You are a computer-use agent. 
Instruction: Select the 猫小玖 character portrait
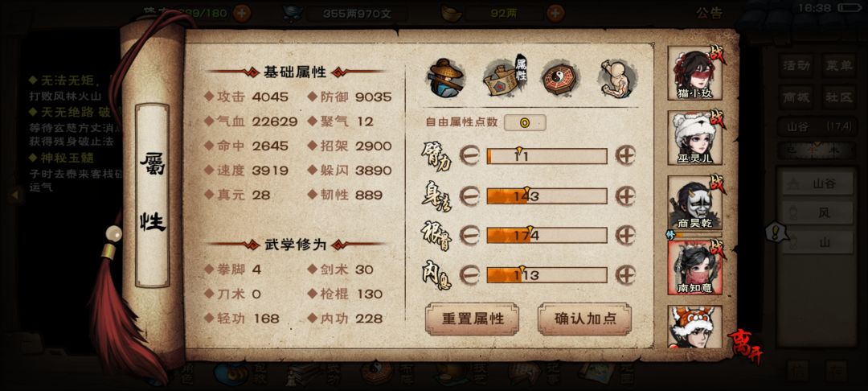tap(694, 74)
